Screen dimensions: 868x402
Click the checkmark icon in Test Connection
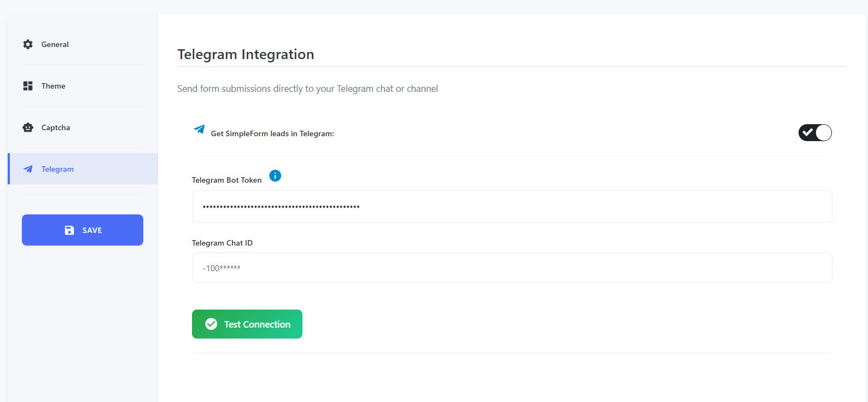[x=211, y=324]
